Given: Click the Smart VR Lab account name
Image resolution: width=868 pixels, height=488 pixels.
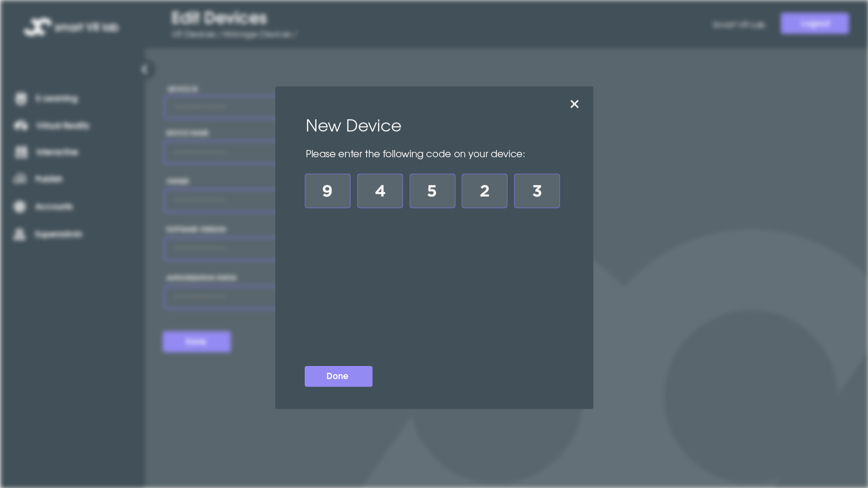Looking at the screenshot, I should pos(739,25).
